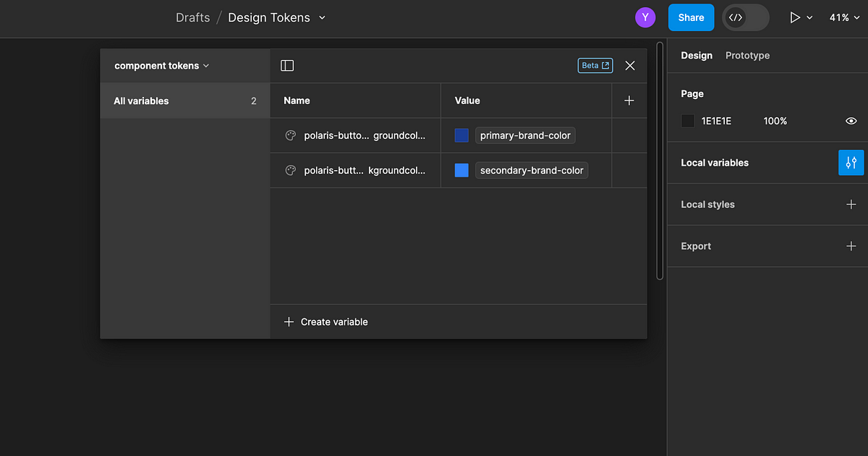Click the blue Share button

[691, 17]
